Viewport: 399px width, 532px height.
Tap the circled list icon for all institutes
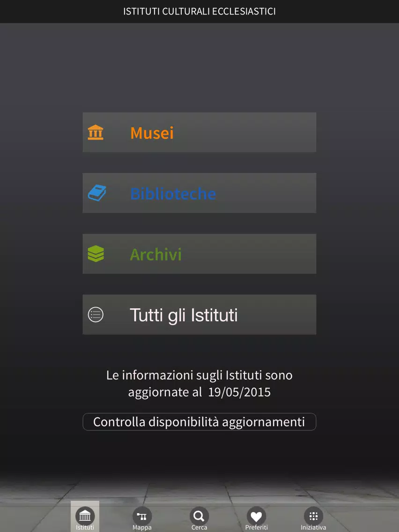point(96,314)
